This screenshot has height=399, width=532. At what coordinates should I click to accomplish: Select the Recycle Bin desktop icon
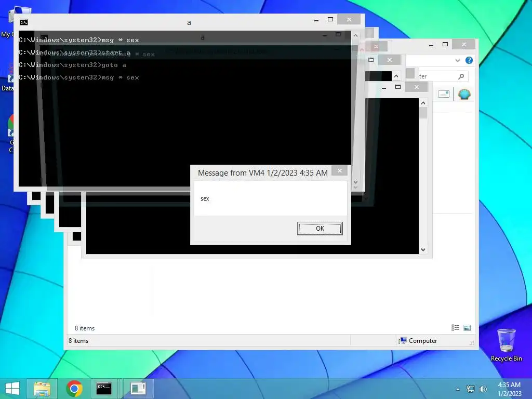click(x=506, y=345)
